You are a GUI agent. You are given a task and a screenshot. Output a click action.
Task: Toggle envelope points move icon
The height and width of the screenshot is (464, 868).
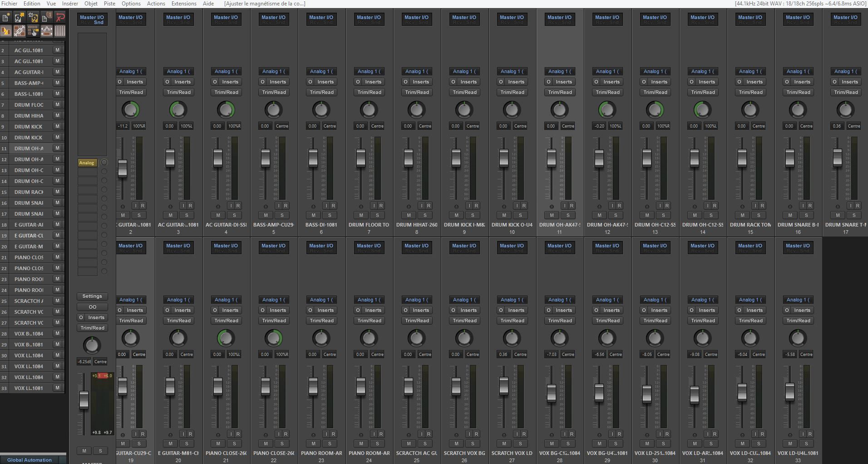pyautogui.click(x=46, y=31)
